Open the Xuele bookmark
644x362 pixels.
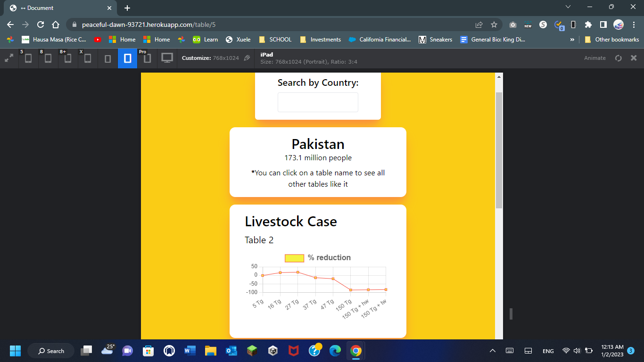238,40
